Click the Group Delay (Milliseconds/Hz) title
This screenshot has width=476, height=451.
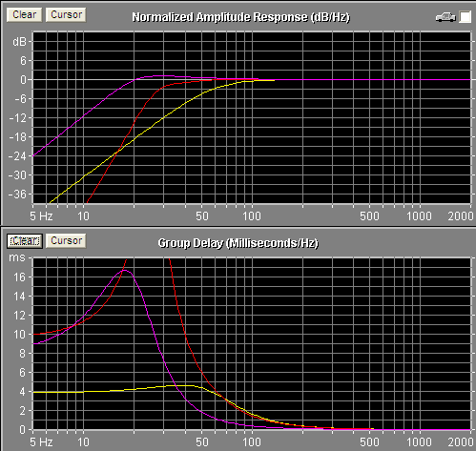click(x=238, y=243)
